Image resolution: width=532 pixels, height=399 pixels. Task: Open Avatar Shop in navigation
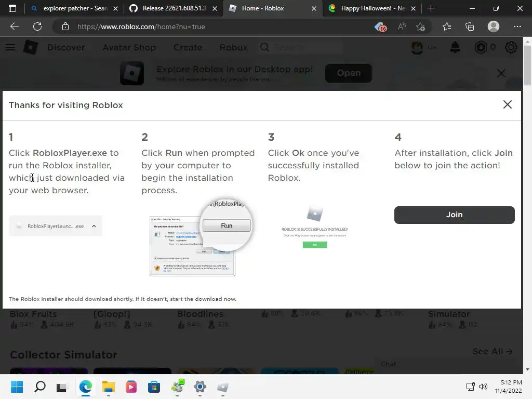pyautogui.click(x=129, y=47)
